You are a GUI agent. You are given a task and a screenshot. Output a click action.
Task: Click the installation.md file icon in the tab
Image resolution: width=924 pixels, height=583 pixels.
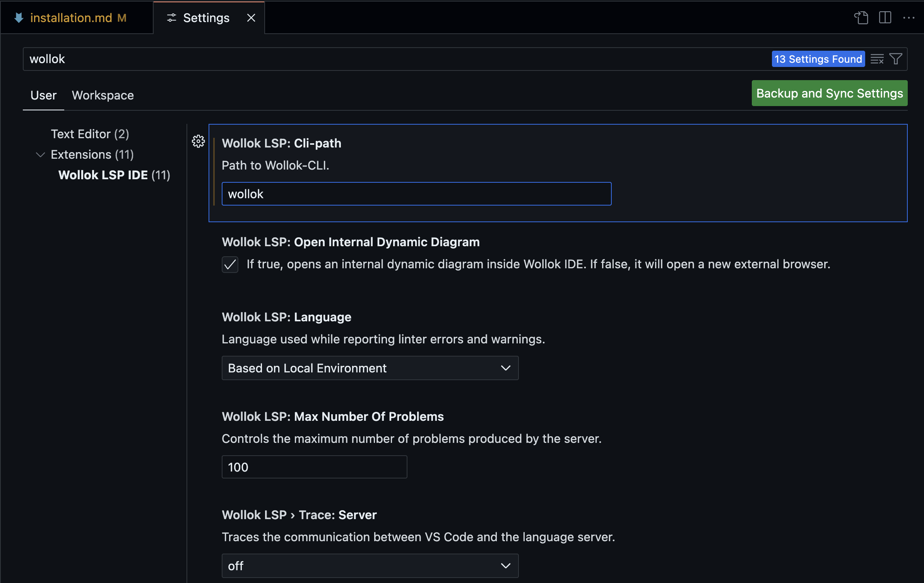[x=19, y=18]
